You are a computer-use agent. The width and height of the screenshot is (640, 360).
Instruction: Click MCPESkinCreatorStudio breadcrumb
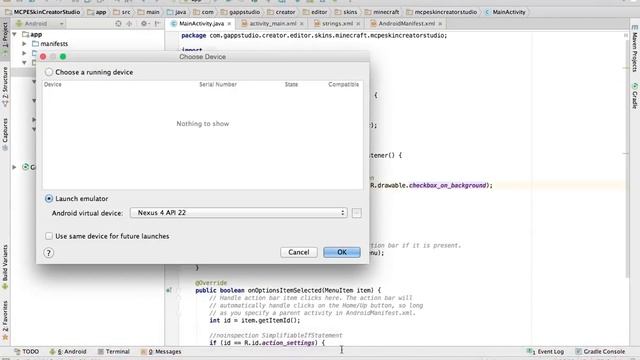(x=42, y=12)
